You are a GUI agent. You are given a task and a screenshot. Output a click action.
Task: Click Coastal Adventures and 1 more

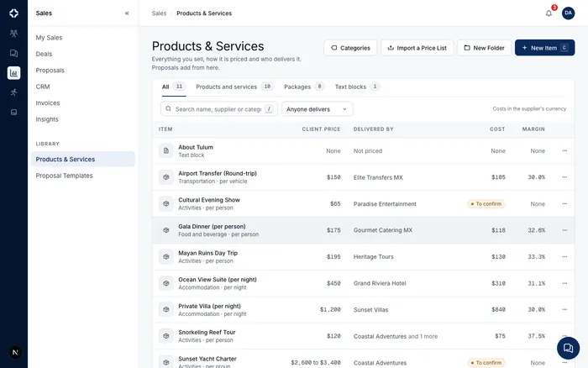tap(396, 336)
